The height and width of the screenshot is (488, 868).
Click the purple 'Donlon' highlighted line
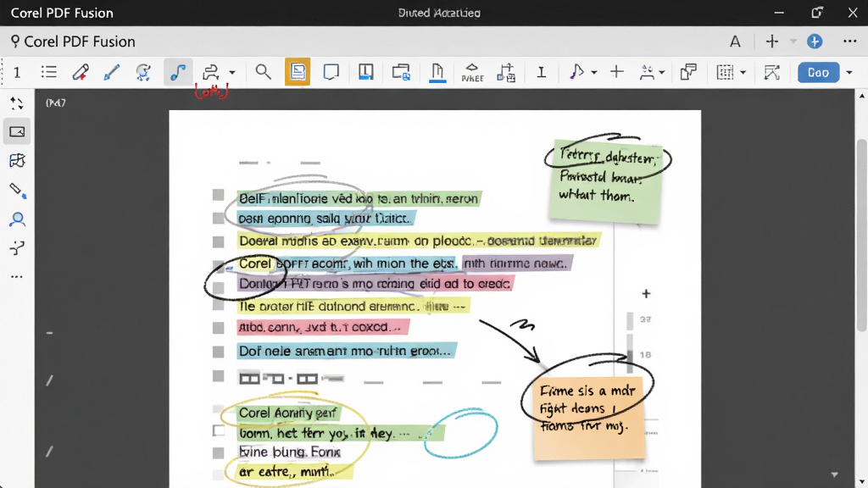click(x=375, y=284)
